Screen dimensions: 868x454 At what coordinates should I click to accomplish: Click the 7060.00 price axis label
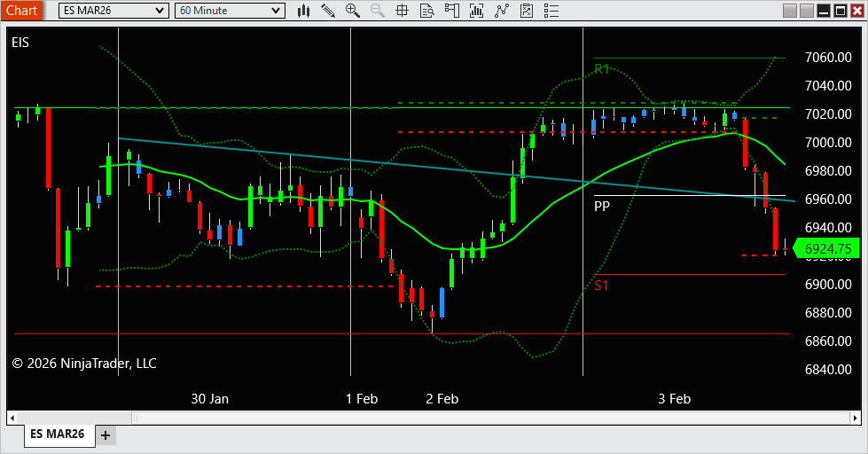point(828,57)
